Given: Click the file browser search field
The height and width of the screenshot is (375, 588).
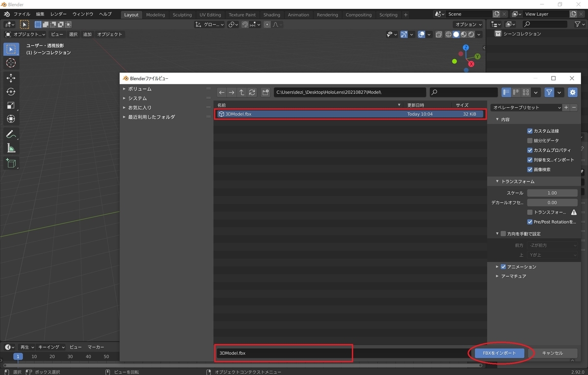Looking at the screenshot, I should [464, 92].
